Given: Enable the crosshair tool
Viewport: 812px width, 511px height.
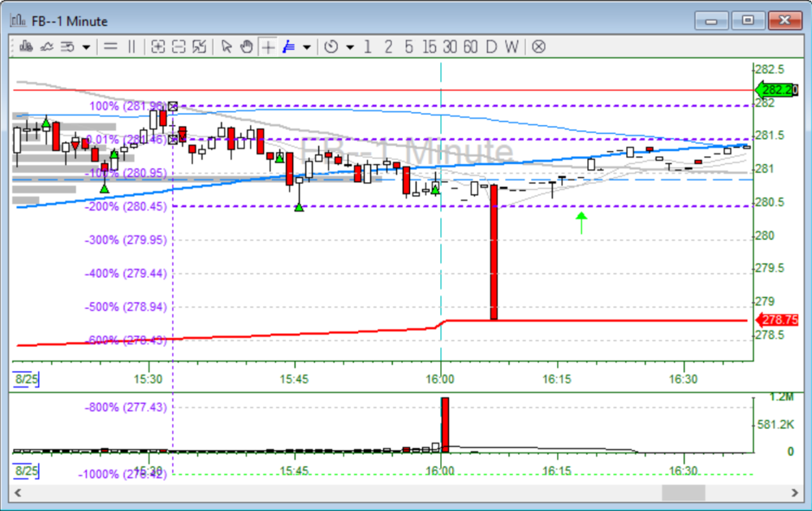Looking at the screenshot, I should (266, 46).
